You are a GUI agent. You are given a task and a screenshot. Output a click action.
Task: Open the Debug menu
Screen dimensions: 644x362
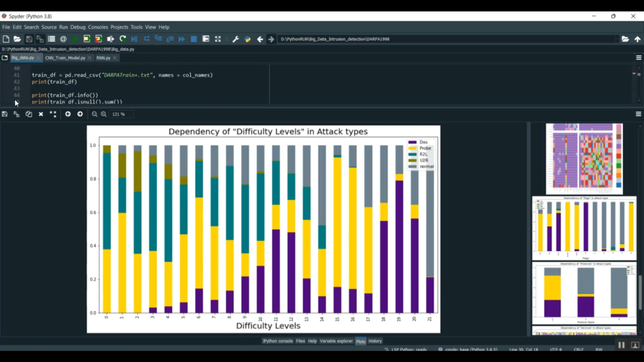pos(78,27)
